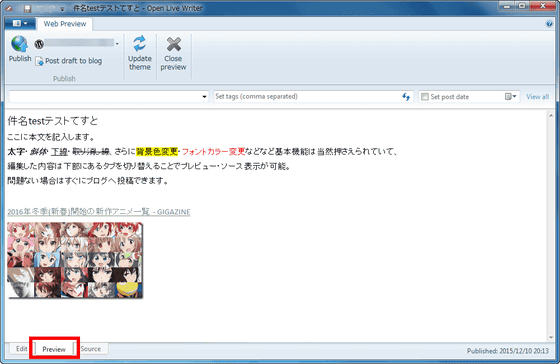The width and height of the screenshot is (560, 364).
Task: Open the quick access toolbar dropdown
Action: tap(62, 9)
